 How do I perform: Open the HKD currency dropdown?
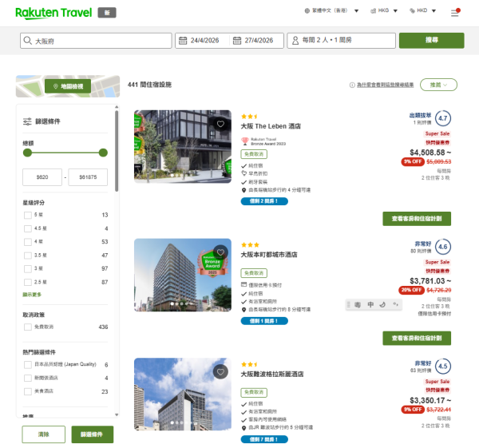422,10
